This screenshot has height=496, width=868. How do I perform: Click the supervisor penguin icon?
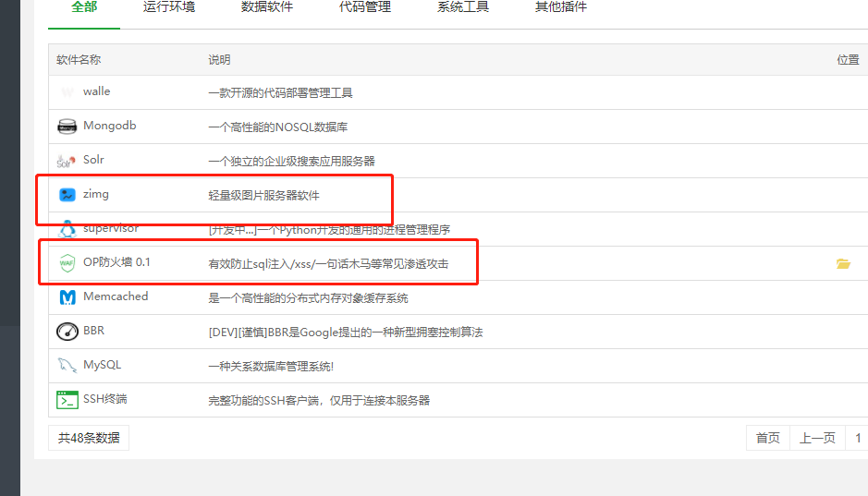point(67,228)
